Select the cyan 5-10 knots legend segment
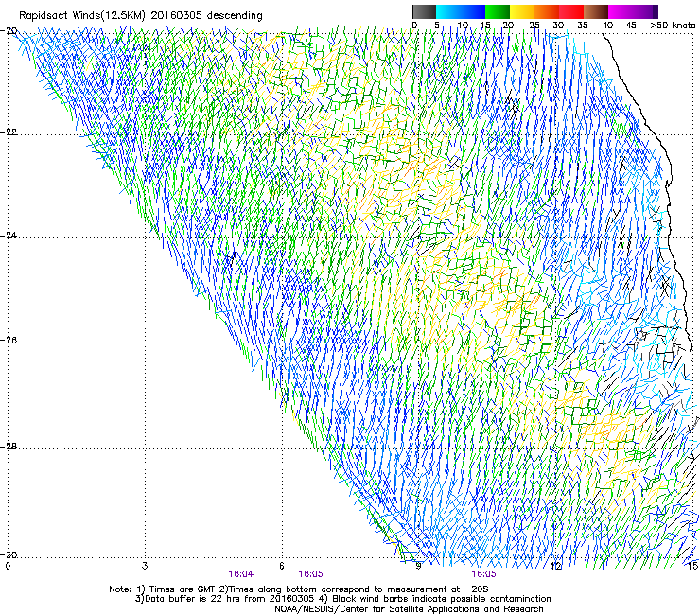This screenshot has width=700, height=615. [448, 11]
